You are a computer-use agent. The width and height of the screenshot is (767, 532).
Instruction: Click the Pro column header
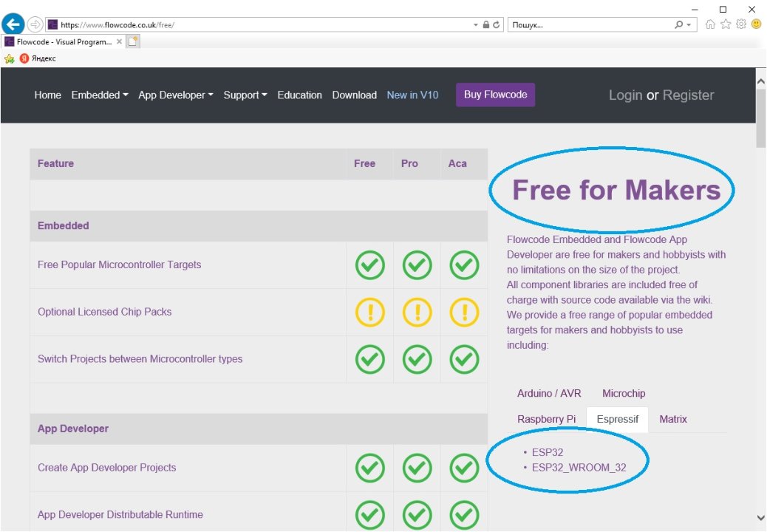(x=409, y=163)
